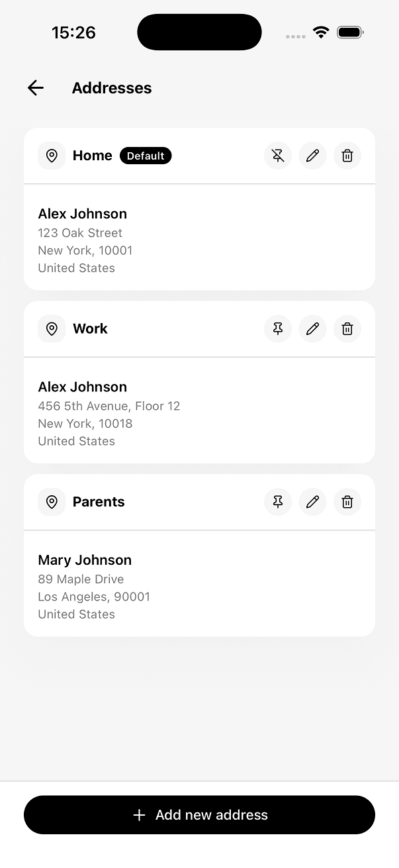This screenshot has height=868, width=399.
Task: Select the 123 Oak Street address details
Action: pos(80,233)
